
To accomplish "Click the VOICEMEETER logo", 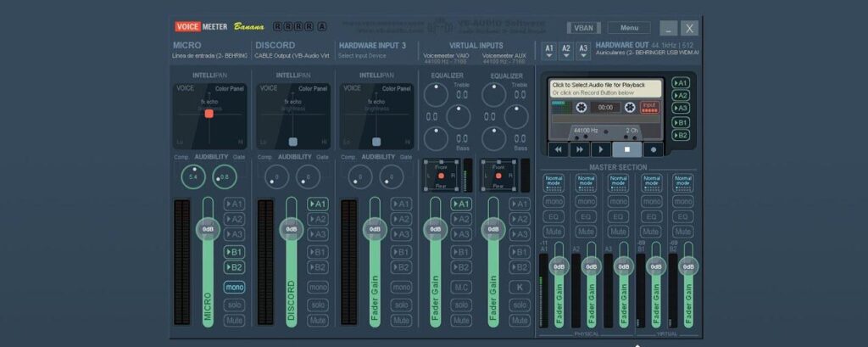I will (x=201, y=26).
